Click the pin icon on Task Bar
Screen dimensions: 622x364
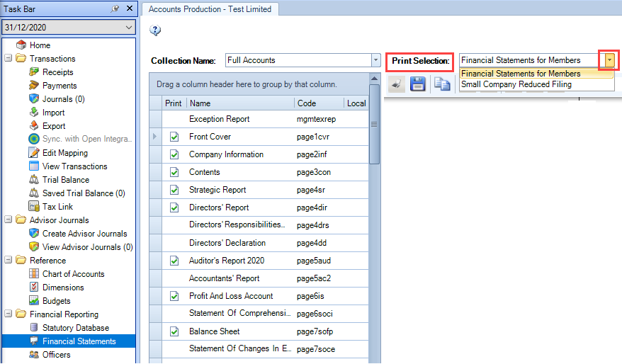[115, 8]
